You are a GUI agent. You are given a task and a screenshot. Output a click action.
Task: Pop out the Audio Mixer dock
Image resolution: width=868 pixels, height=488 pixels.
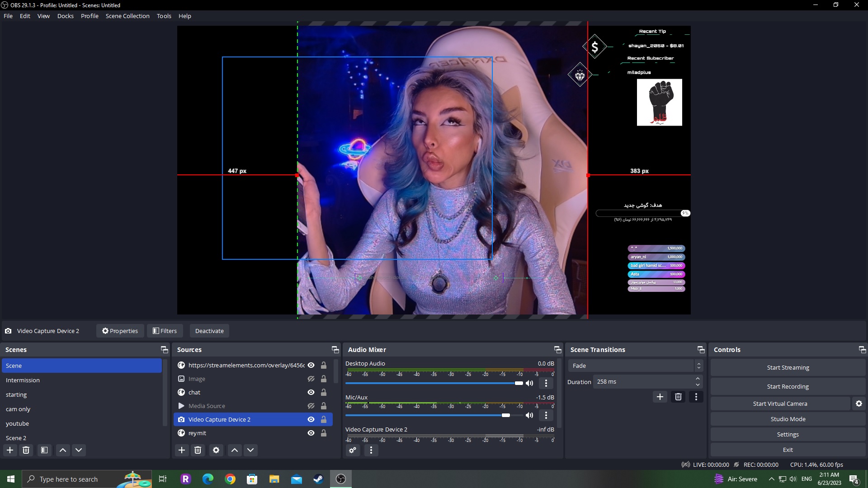(557, 350)
